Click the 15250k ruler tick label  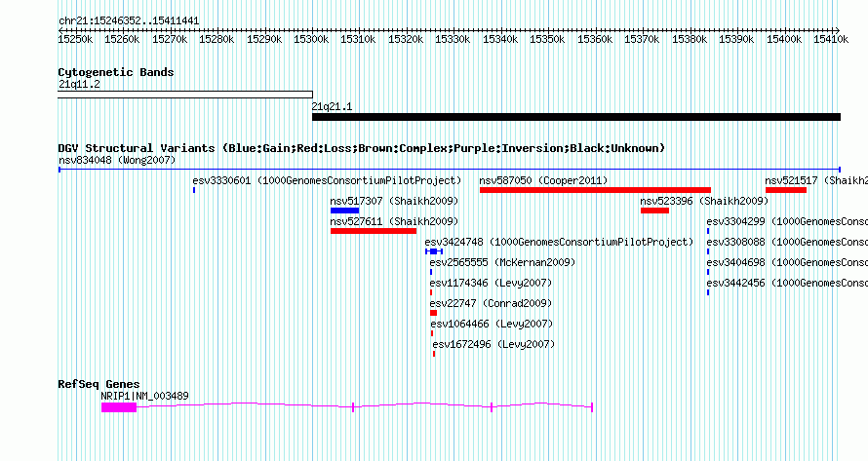click(75, 39)
